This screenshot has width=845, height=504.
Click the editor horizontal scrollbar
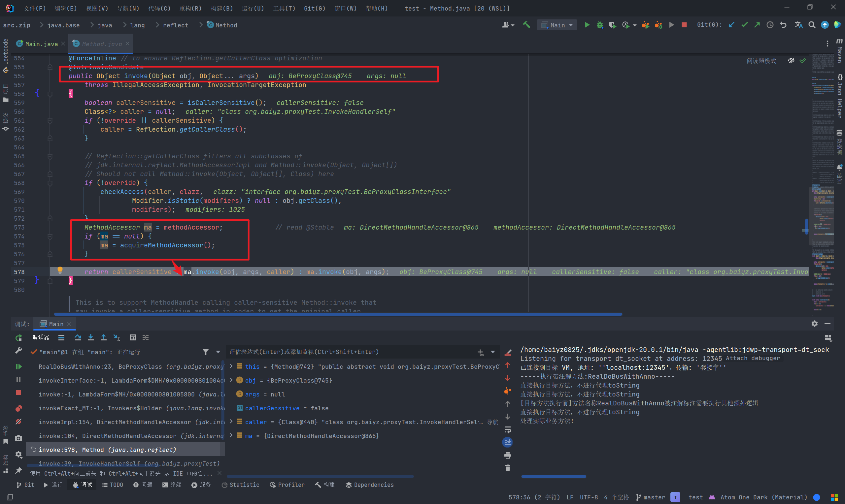(x=338, y=314)
